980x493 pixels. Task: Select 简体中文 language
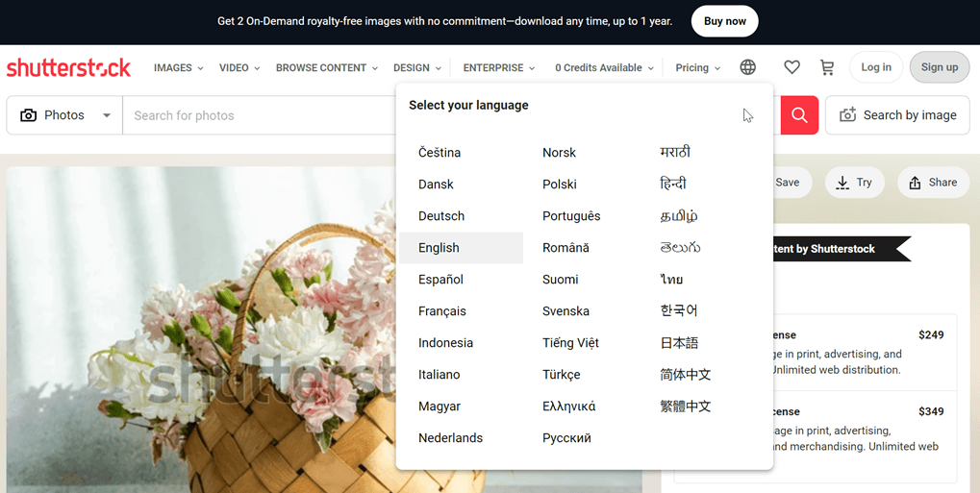point(685,374)
